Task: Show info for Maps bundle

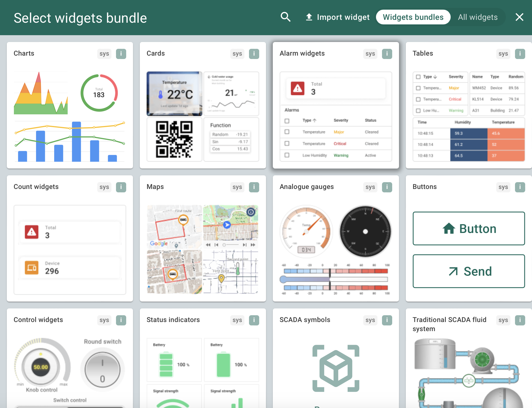Action: click(x=254, y=187)
